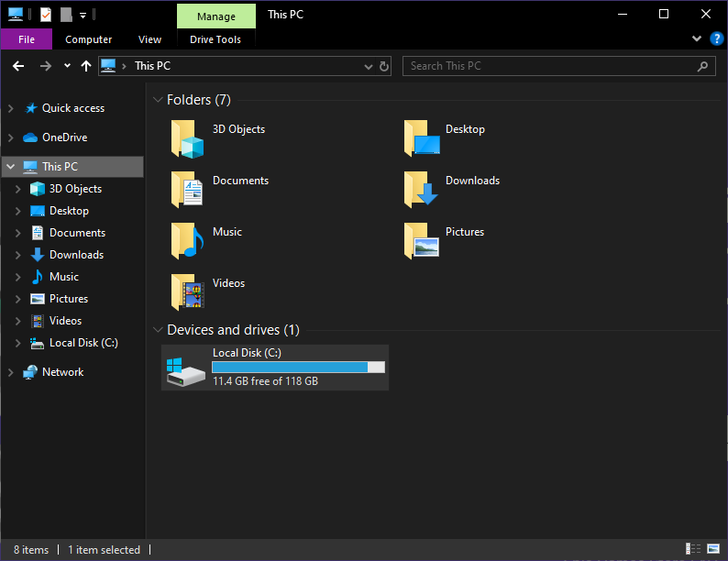728x561 pixels.
Task: Switch to details view in status bar
Action: [694, 549]
